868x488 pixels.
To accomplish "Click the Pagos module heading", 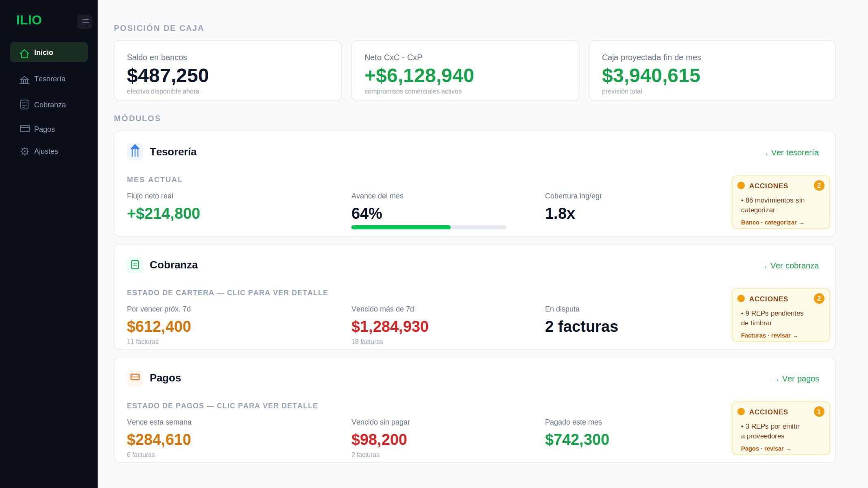I will (x=166, y=378).
